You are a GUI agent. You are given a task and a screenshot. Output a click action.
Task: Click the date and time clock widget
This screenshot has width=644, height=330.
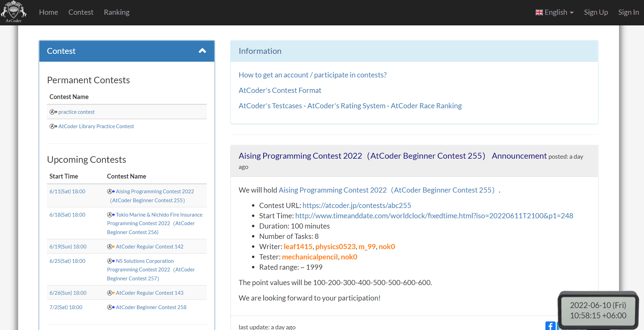(x=598, y=310)
